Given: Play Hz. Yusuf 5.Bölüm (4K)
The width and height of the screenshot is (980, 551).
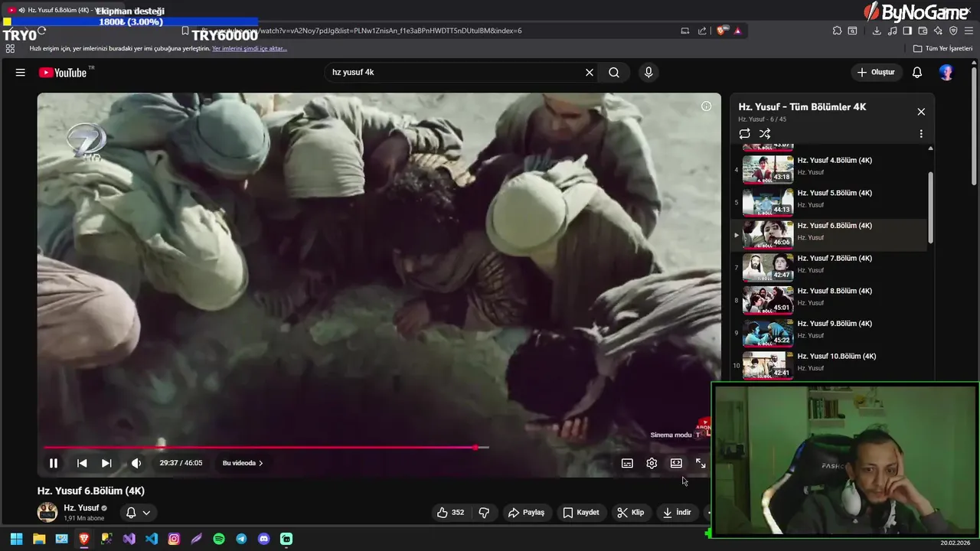Looking at the screenshot, I should pos(830,202).
